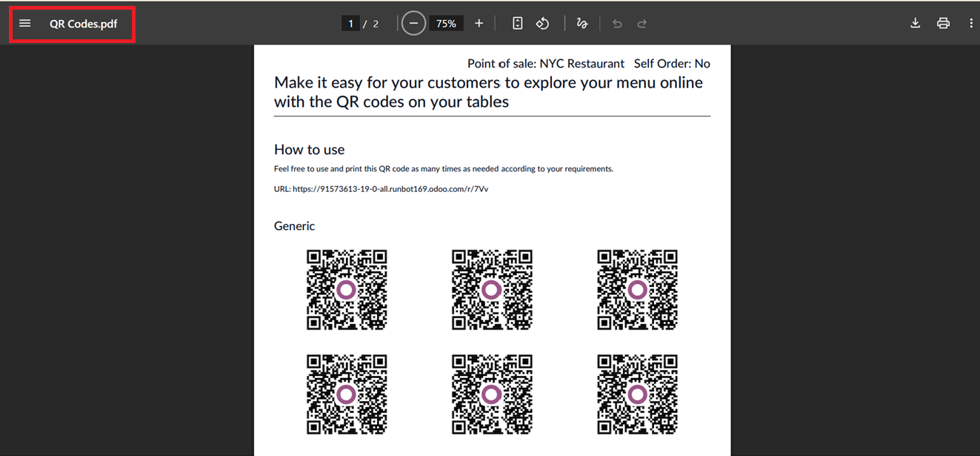The height and width of the screenshot is (456, 980).
Task: Click the main headline about exploring menu online
Action: click(x=488, y=92)
